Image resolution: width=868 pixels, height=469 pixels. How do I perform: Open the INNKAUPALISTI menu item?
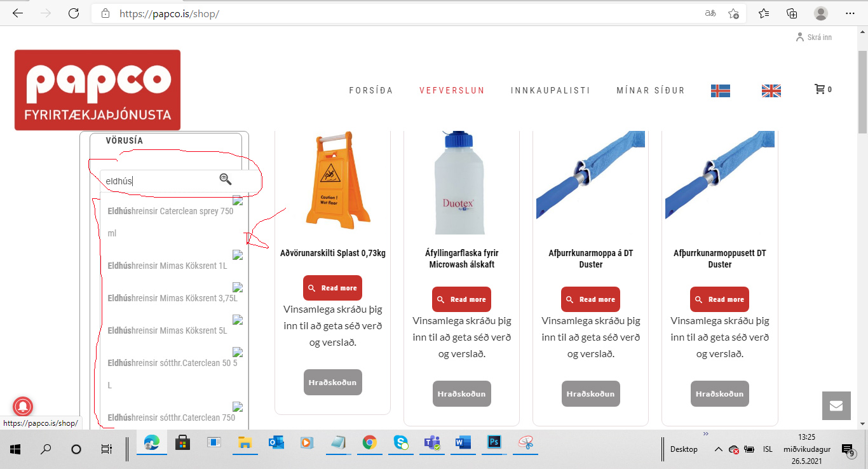click(550, 90)
